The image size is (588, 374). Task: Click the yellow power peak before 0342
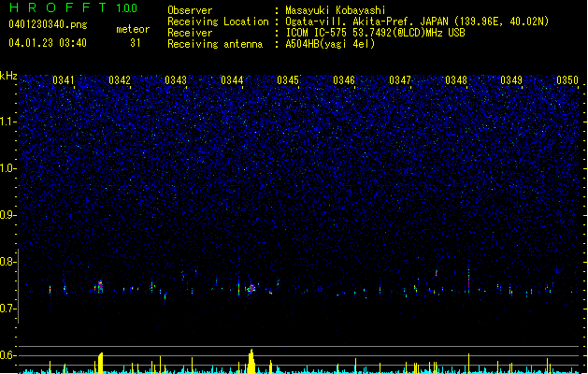pyautogui.click(x=100, y=363)
